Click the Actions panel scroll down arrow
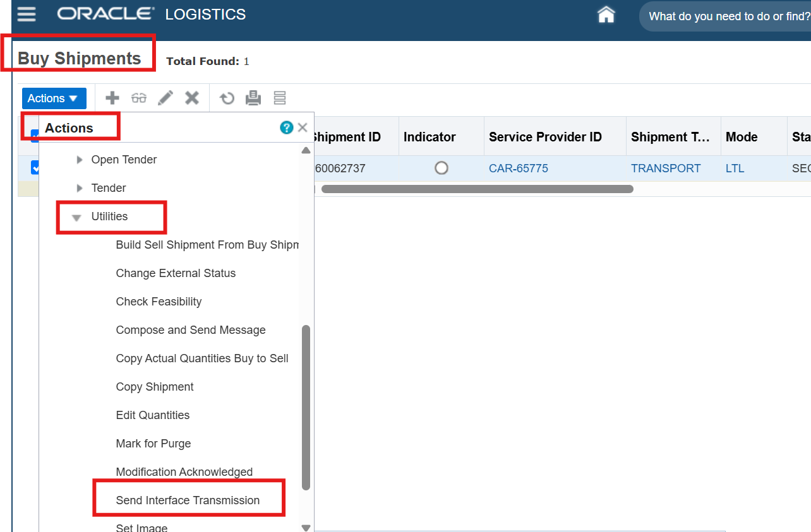 (306, 528)
